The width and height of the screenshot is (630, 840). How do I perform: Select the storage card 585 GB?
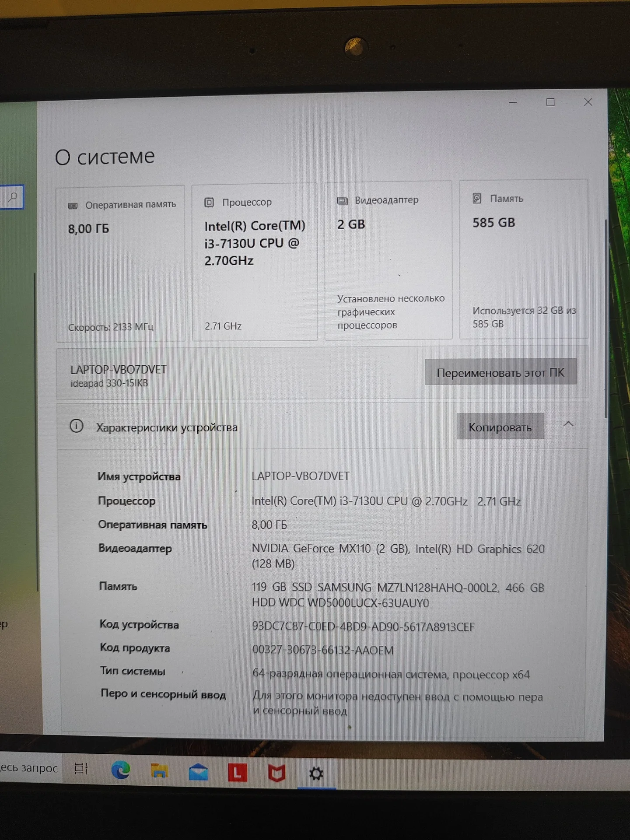524,259
